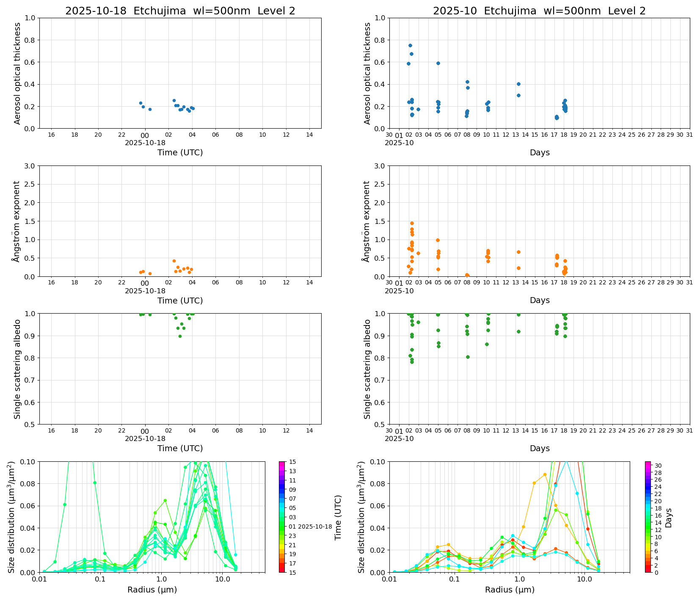Click the monthly size distribution Days colorbar
The width and height of the screenshot is (700, 601).
coord(648,516)
